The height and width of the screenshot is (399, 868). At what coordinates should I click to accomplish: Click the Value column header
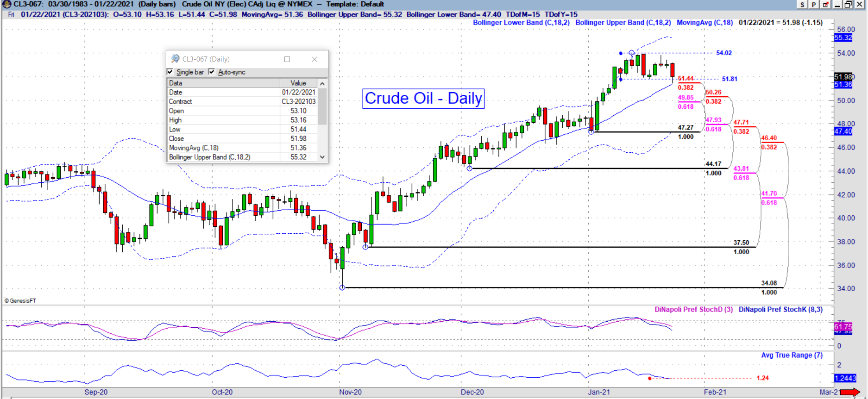coord(299,83)
